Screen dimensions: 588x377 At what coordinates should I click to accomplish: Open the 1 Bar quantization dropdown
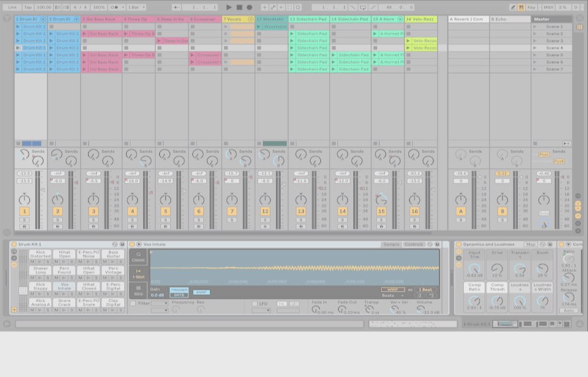point(135,7)
